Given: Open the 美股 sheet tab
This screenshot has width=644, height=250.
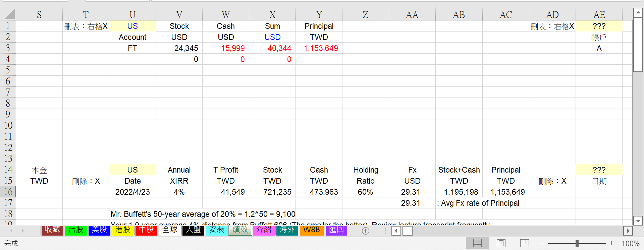Looking at the screenshot, I should click(99, 230).
